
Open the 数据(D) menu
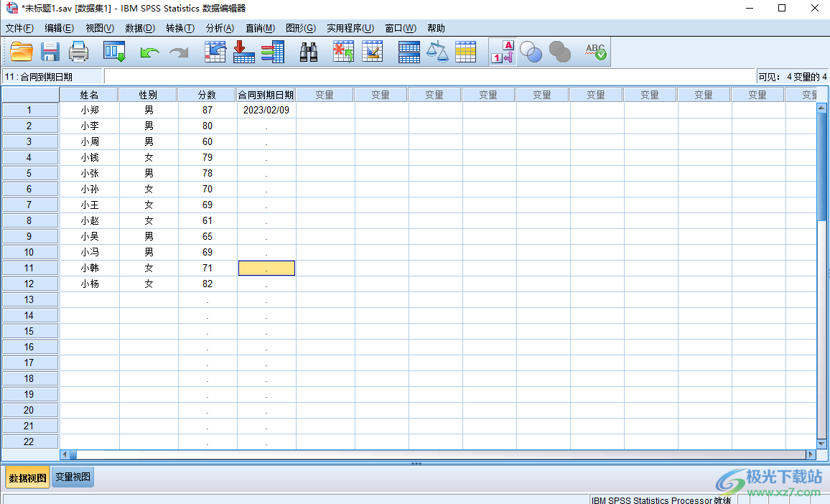[140, 28]
